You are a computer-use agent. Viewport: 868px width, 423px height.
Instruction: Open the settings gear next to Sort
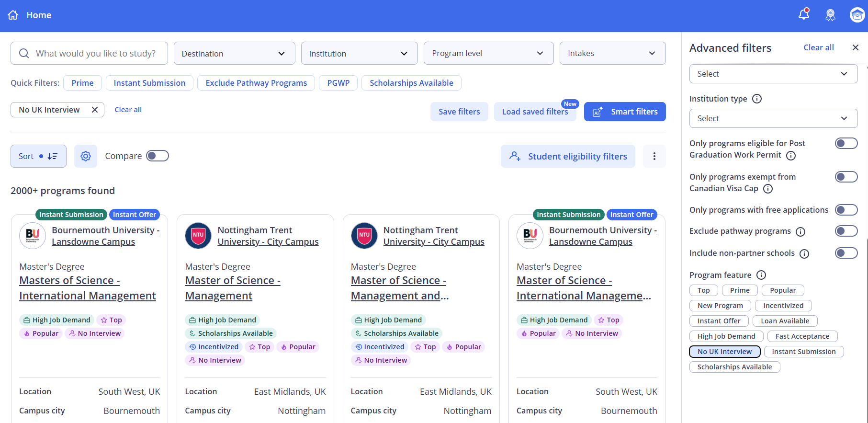pyautogui.click(x=86, y=156)
